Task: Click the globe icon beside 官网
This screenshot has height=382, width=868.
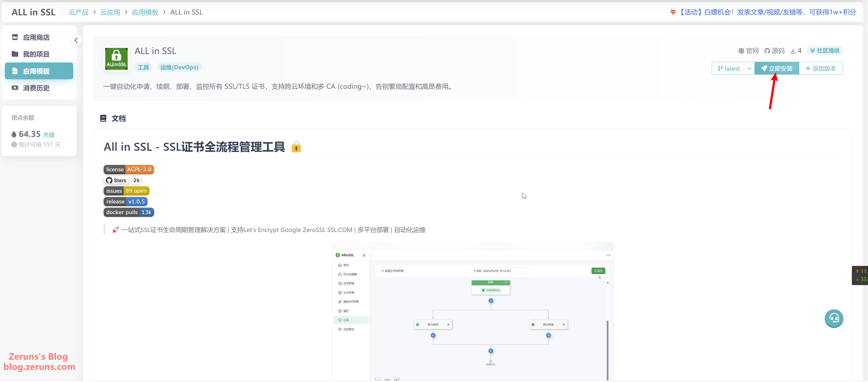Action: [741, 51]
